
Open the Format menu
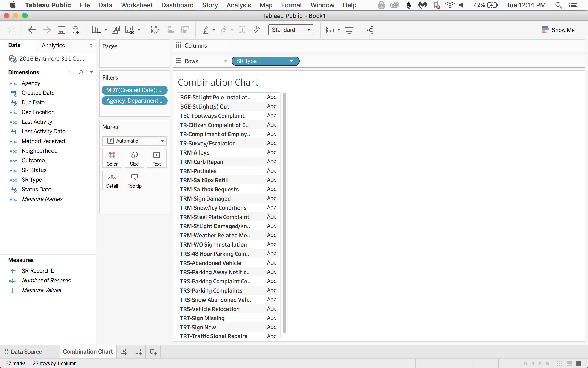291,5
